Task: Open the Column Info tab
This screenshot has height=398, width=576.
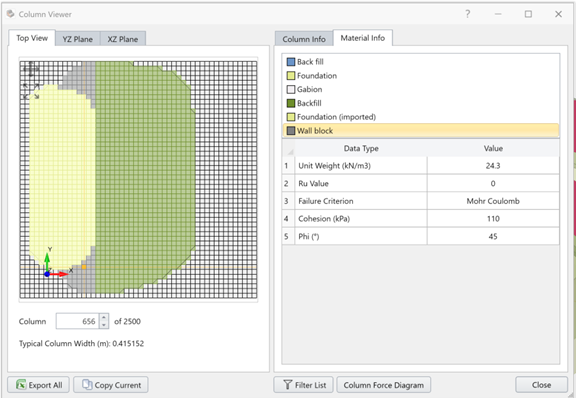Action: tap(304, 39)
